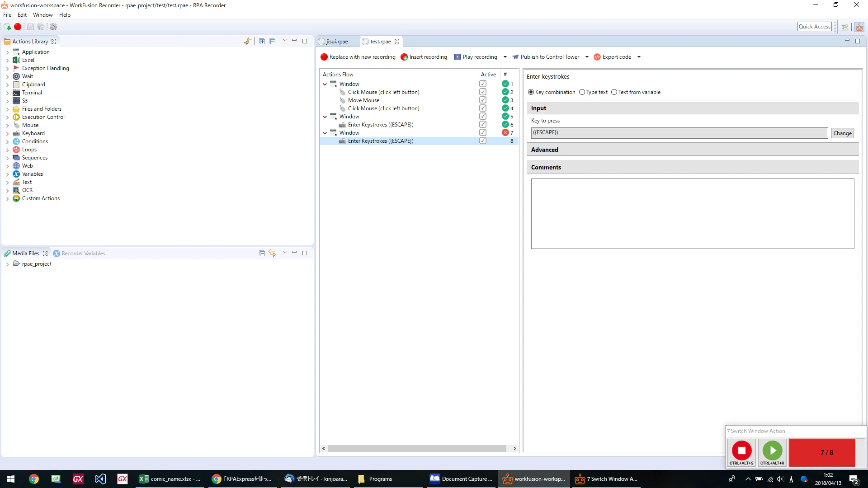Toggle Active checkbox for Move Mouse row
Screen dimensions: 868x488
point(483,100)
